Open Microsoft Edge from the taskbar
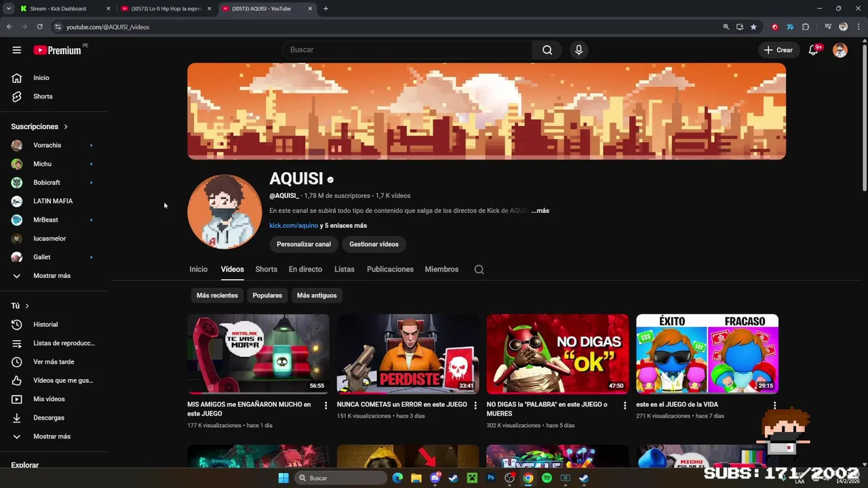This screenshot has height=488, width=868. pos(398,478)
